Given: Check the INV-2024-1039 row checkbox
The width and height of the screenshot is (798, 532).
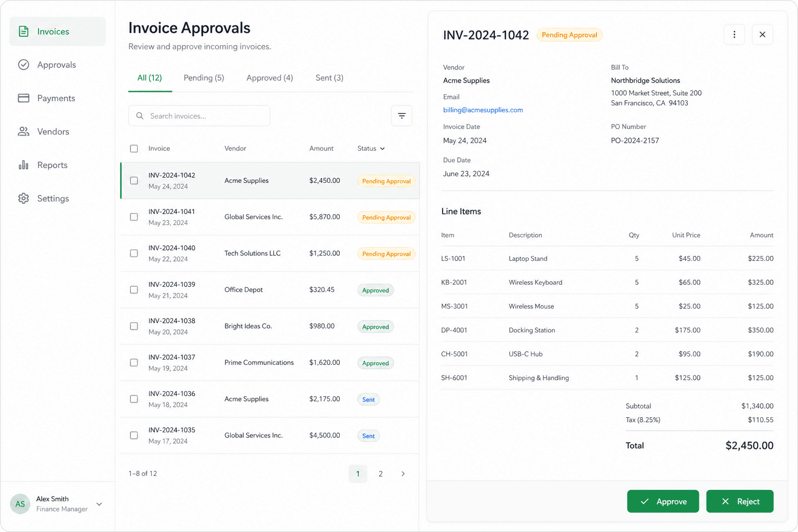Looking at the screenshot, I should tap(134, 290).
